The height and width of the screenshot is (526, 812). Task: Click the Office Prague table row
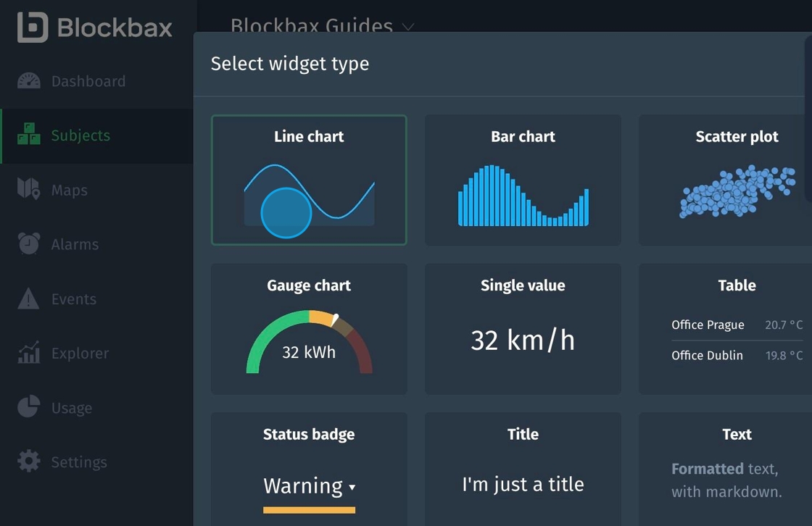(737, 325)
